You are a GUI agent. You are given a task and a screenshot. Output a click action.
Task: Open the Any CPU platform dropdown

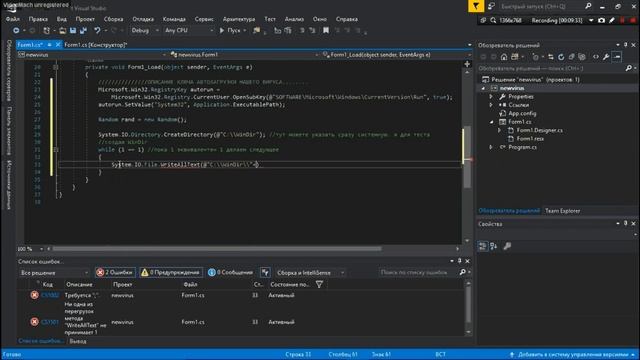coord(189,31)
